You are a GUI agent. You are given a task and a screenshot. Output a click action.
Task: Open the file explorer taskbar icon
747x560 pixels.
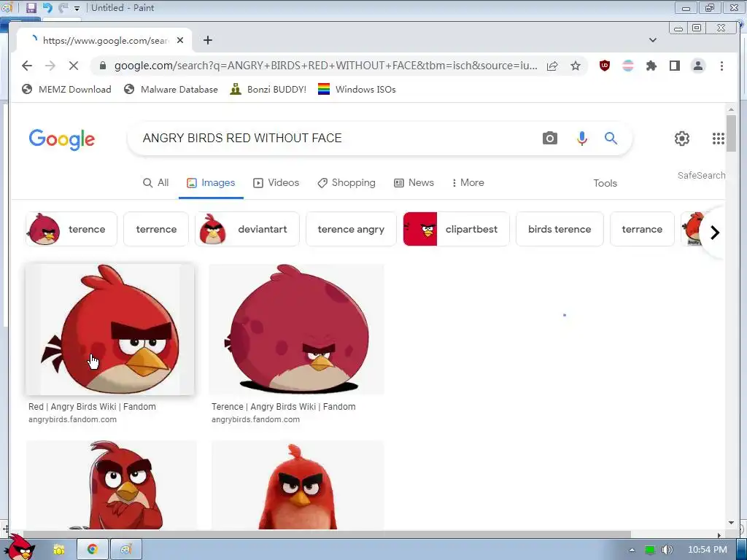pos(58,550)
